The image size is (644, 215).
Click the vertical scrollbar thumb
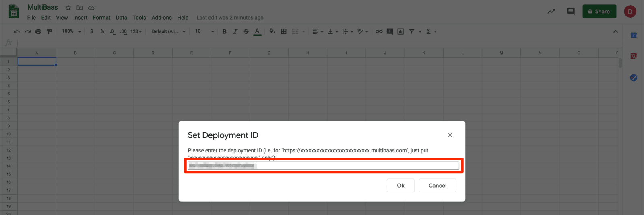pyautogui.click(x=620, y=63)
